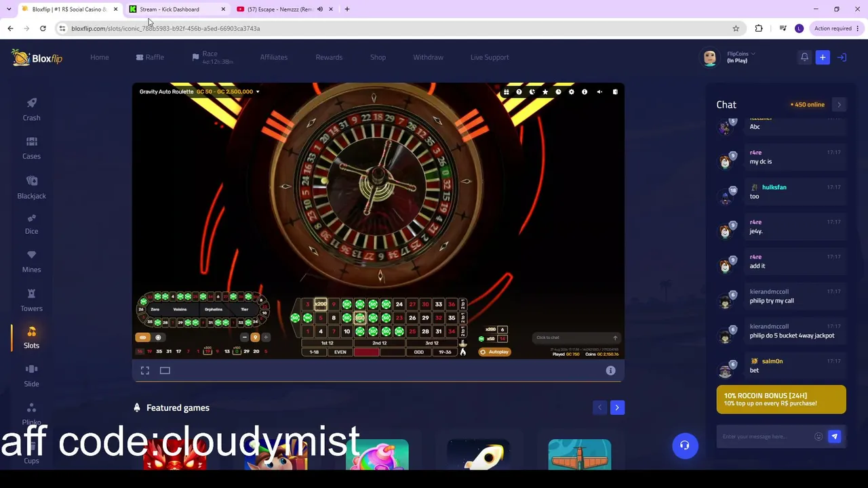Click the theater mode rectangle icon
Viewport: 868px width, 488px height.
[x=165, y=371]
